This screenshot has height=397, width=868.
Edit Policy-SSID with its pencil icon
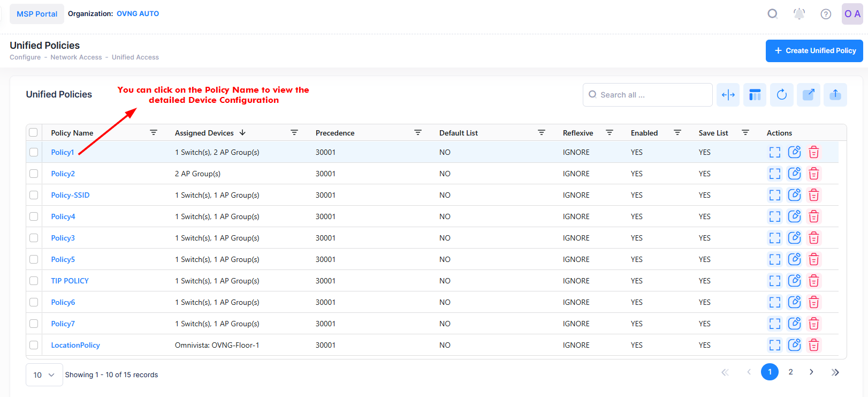(794, 195)
